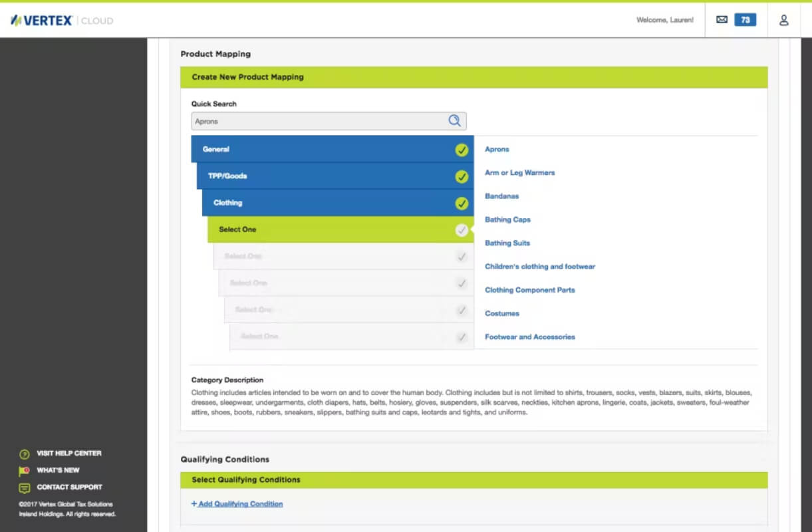
Task: Open Visit Help Center link
Action: [x=69, y=454]
